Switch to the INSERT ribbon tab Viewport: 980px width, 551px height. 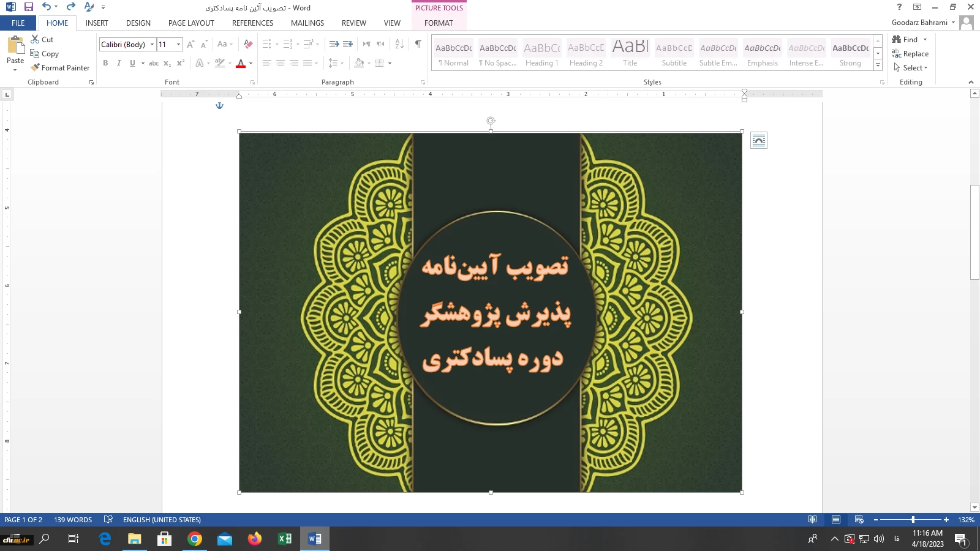point(97,23)
